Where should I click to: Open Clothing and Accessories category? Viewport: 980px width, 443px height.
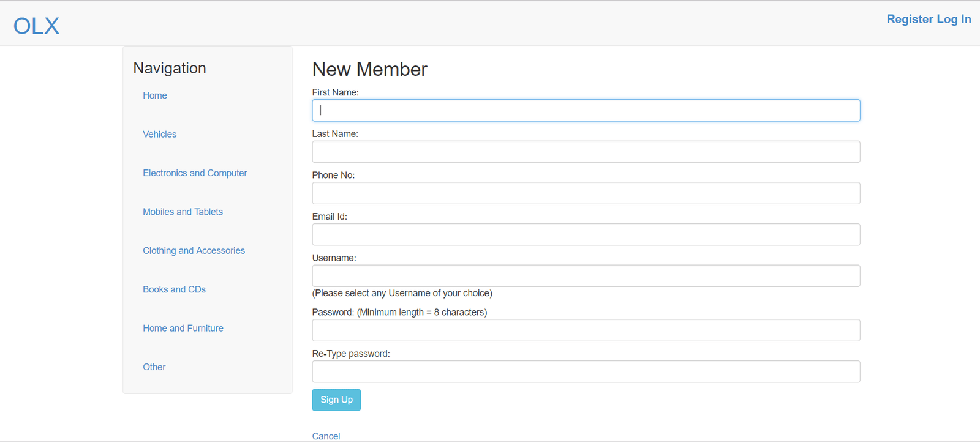point(194,251)
